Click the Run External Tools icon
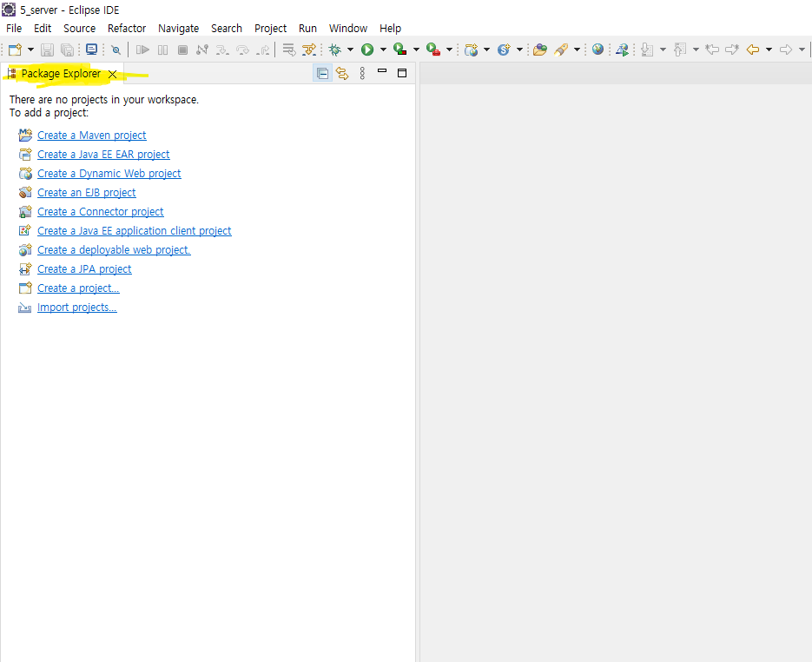Screen dimensions: 812x662 [433, 50]
